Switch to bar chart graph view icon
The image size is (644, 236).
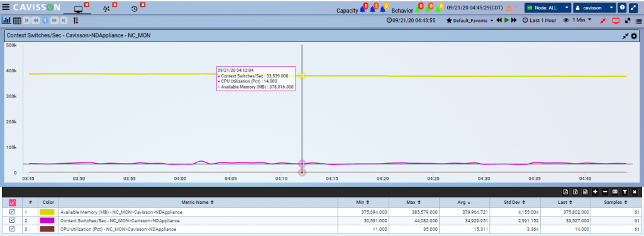[6, 20]
